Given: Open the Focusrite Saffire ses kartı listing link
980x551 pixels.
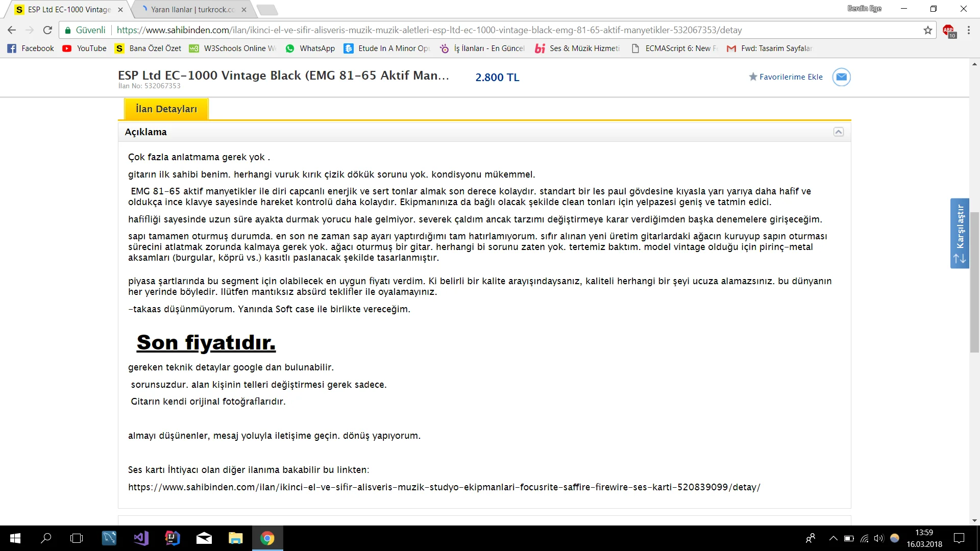Looking at the screenshot, I should coord(444,487).
